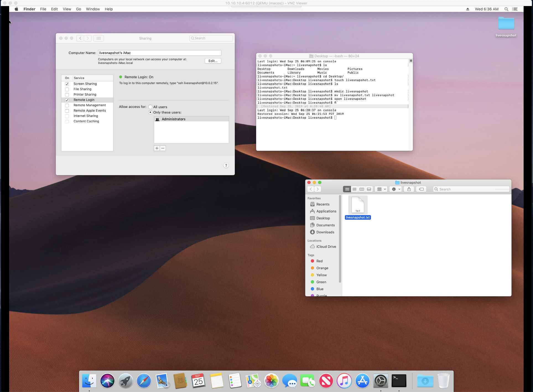Open Spotlight search in menu bar
This screenshot has height=392, width=533.
(x=506, y=9)
